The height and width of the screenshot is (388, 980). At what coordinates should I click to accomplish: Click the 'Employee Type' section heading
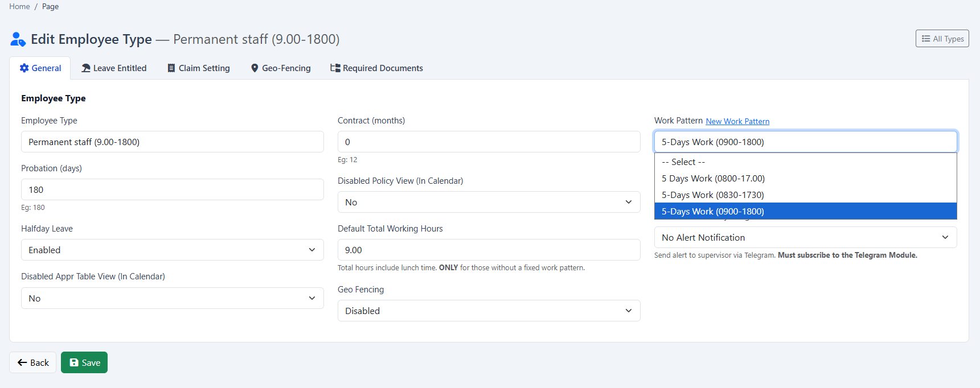(54, 98)
